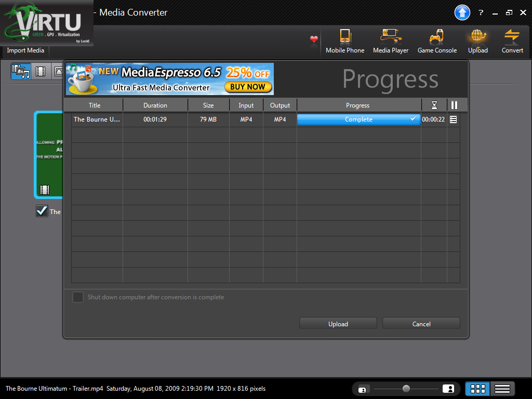Select The Bourne U... title cell
The width and height of the screenshot is (532, 399).
(x=97, y=119)
